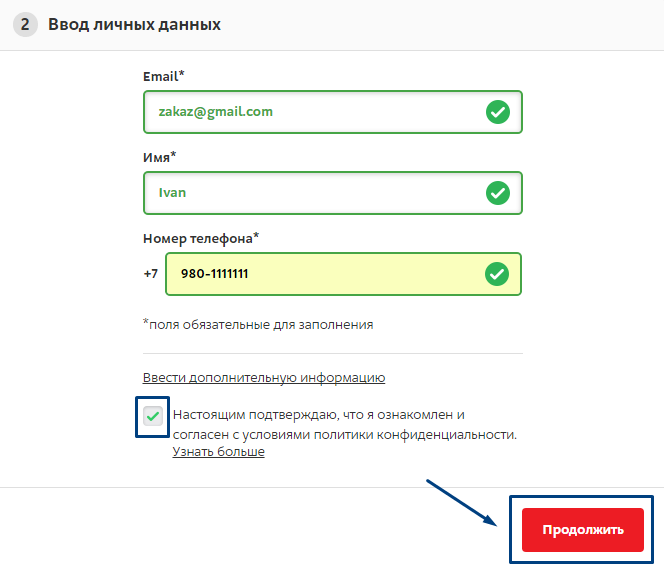Click the Продолжить button
This screenshot has width=664, height=569.
click(583, 530)
